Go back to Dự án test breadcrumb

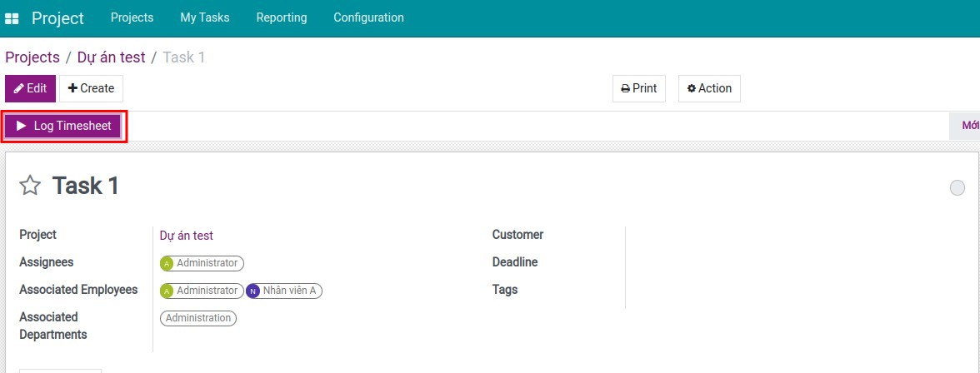[x=111, y=57]
